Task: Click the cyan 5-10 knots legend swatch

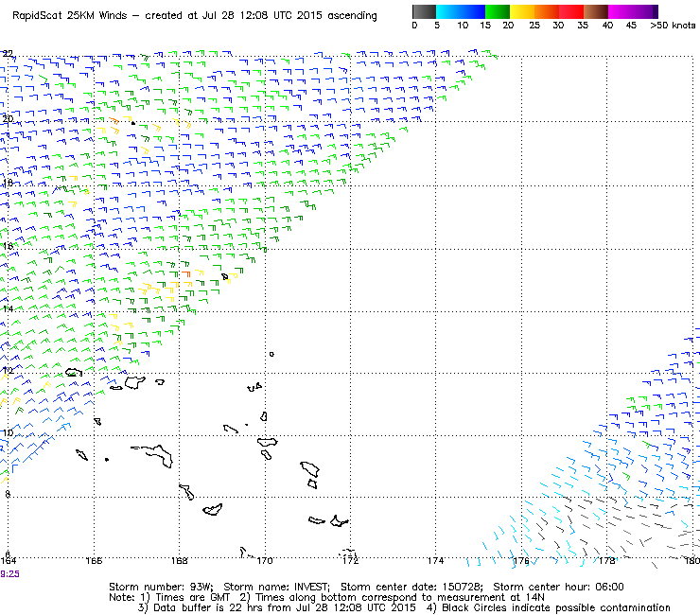Action: click(448, 11)
